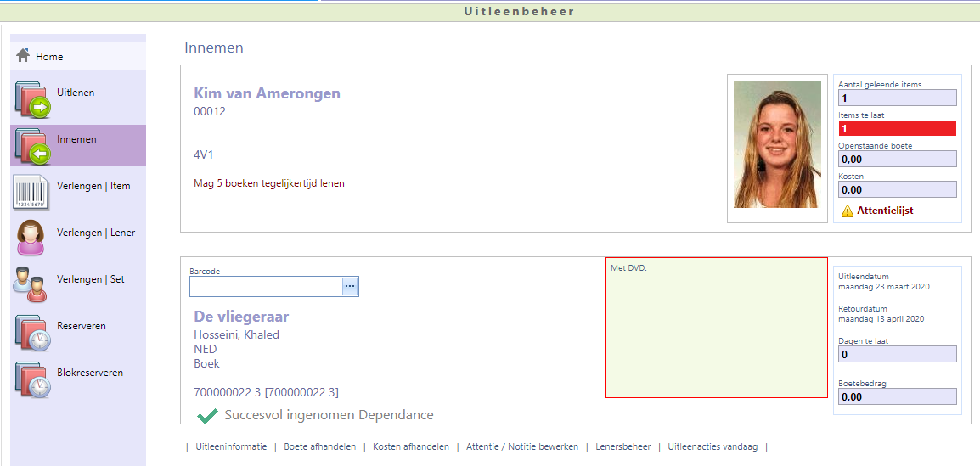Viewport: 980px width, 466px height.
Task: Click the ellipsis button beside Barcode field
Action: 350,286
